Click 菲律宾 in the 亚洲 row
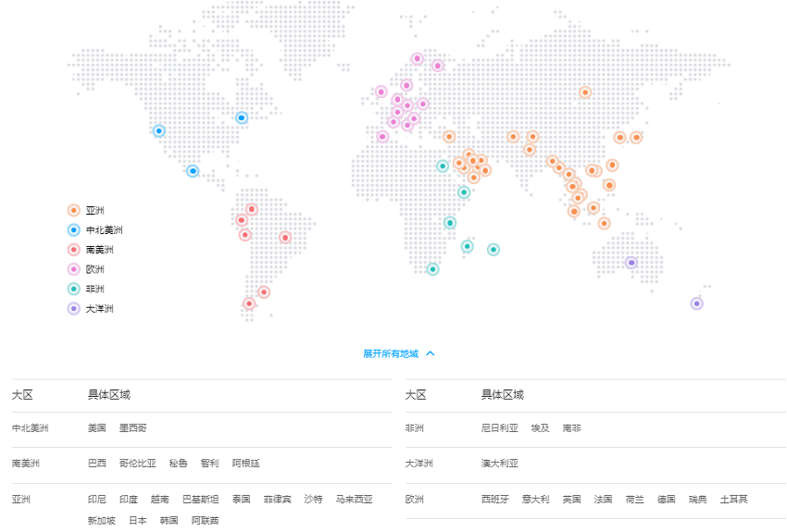Viewport: 787px width, 532px height. pos(277,500)
